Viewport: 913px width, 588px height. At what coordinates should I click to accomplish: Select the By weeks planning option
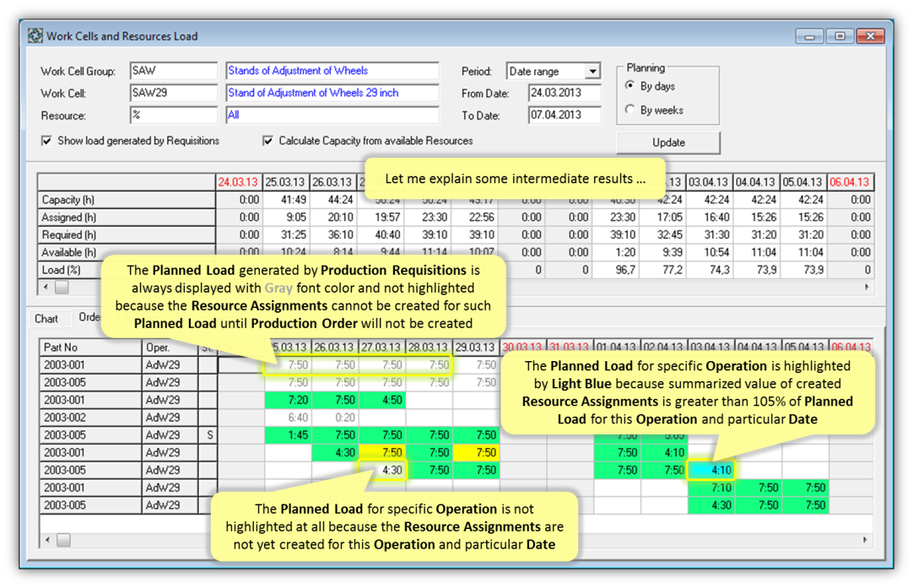tap(630, 110)
